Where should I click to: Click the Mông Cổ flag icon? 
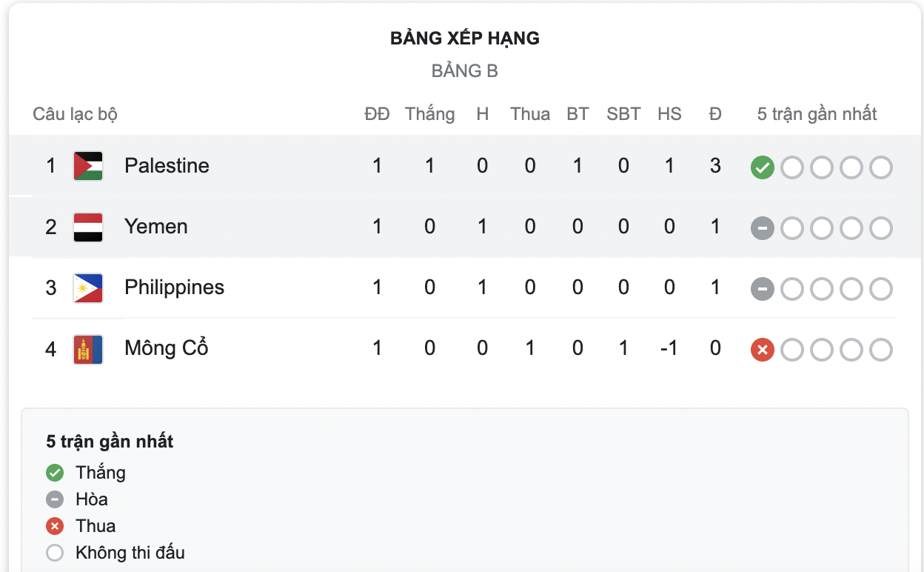88,349
